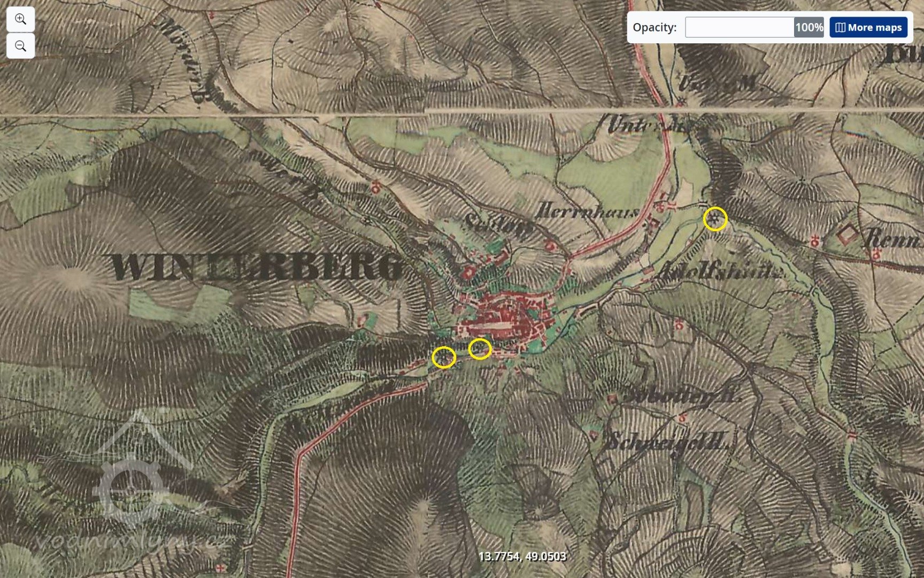Viewport: 924px width, 578px height.
Task: Adjust the Opacity slider track
Action: (739, 27)
